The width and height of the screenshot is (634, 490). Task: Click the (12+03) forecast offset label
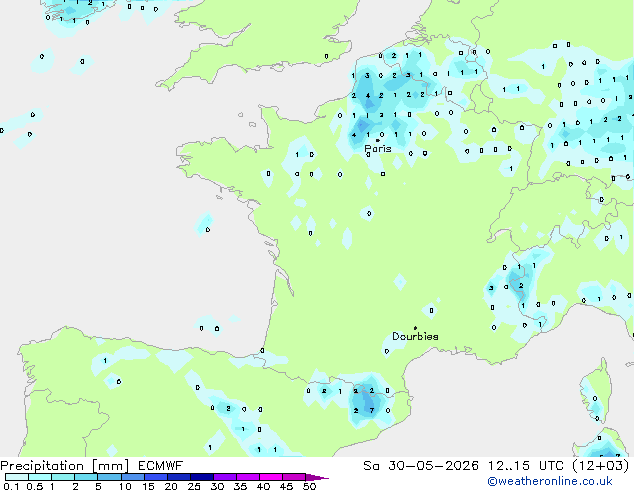click(x=601, y=466)
